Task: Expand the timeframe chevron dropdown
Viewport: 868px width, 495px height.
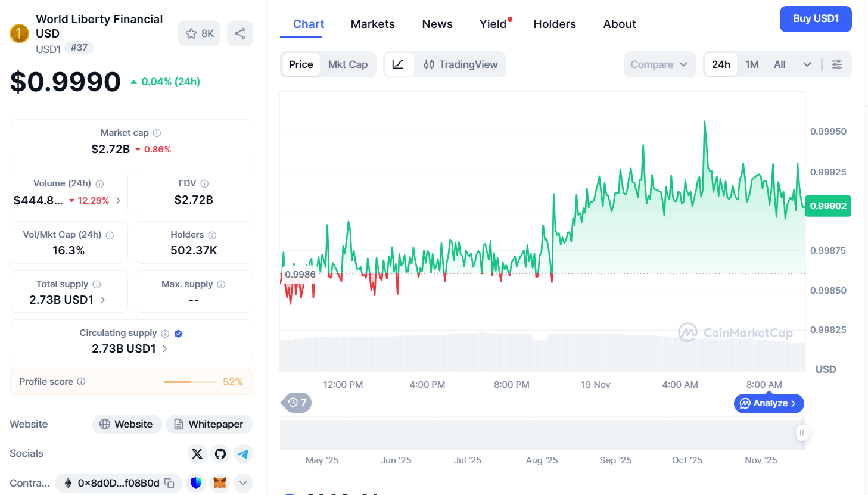Action: pyautogui.click(x=807, y=64)
